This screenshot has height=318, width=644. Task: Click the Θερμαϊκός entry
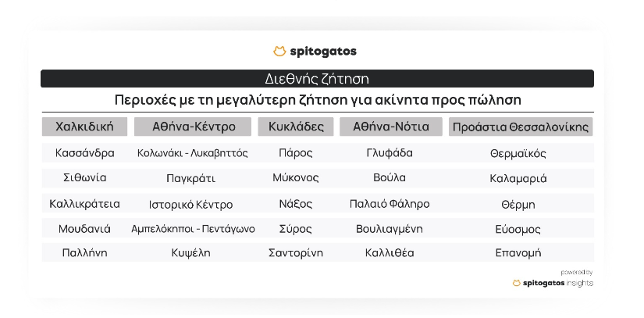click(x=518, y=153)
